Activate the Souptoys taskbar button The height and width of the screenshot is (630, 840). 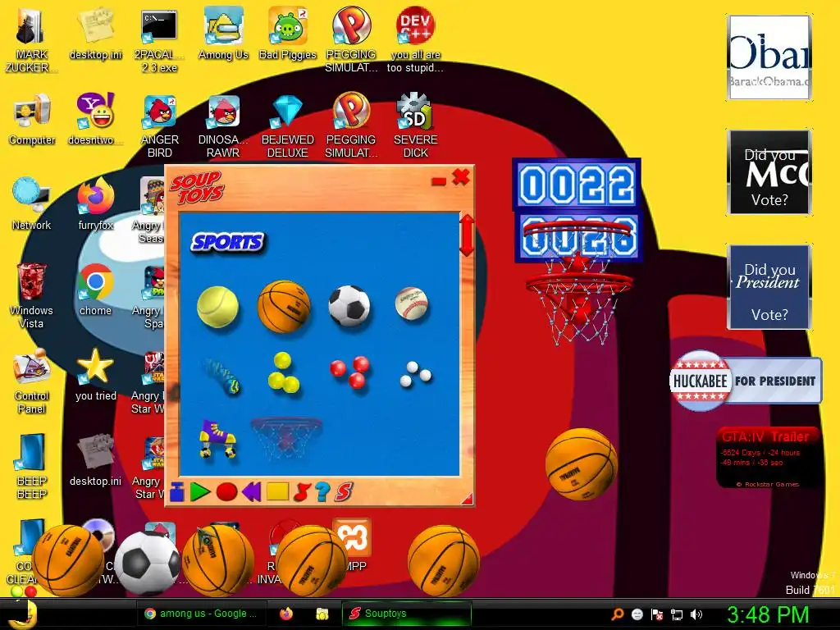pos(407,614)
